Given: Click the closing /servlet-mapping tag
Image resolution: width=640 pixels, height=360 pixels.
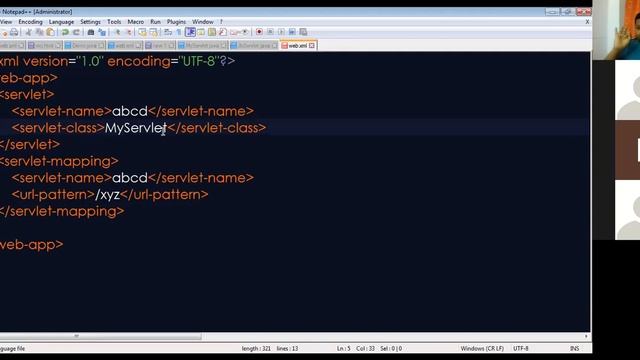Looking at the screenshot, I should 62,211.
